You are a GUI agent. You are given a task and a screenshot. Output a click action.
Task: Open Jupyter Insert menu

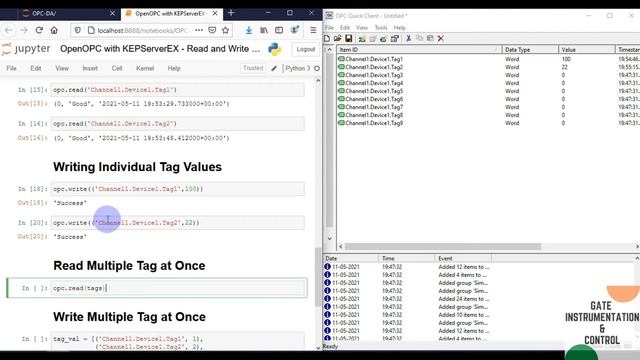pos(90,68)
